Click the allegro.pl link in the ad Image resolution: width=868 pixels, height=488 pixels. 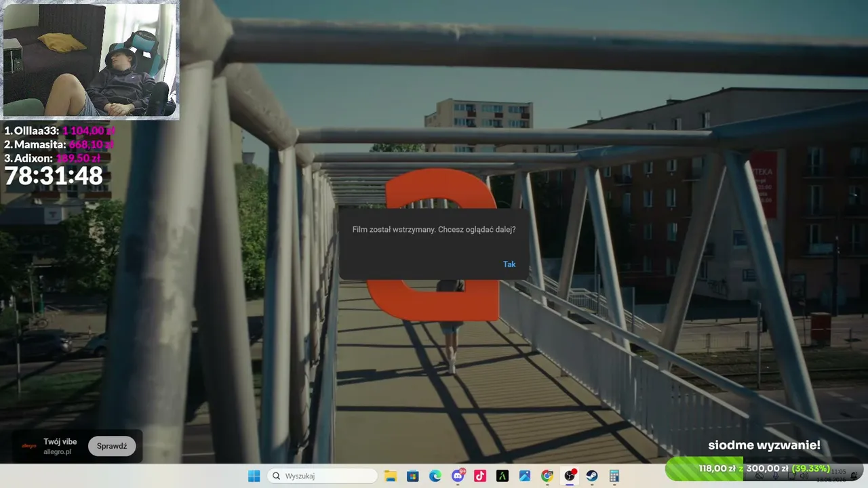[57, 451]
